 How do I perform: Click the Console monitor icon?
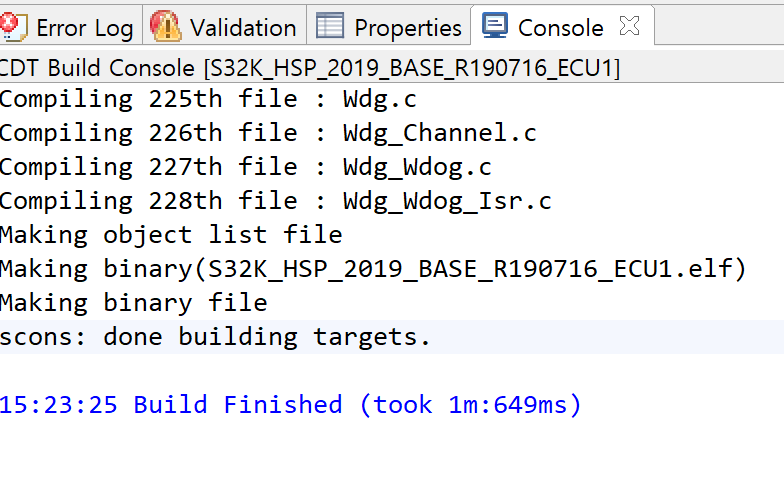point(495,26)
